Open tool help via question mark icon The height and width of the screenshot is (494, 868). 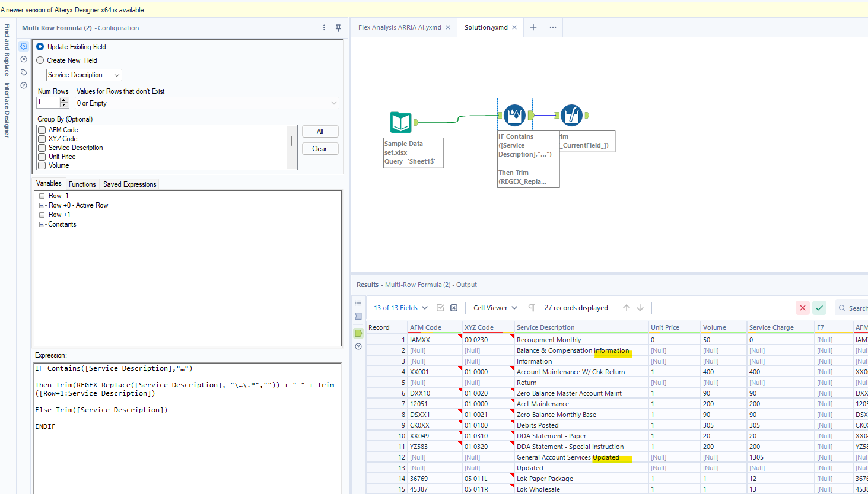tap(23, 85)
